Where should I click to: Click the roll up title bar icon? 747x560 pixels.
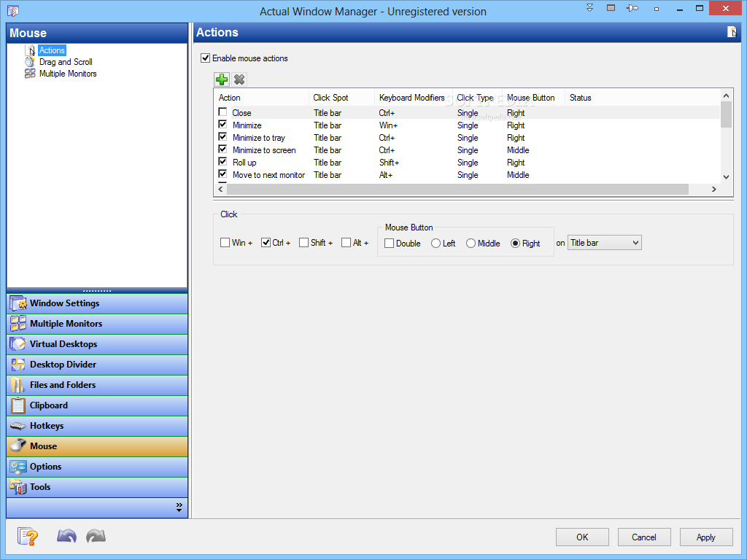(x=589, y=7)
